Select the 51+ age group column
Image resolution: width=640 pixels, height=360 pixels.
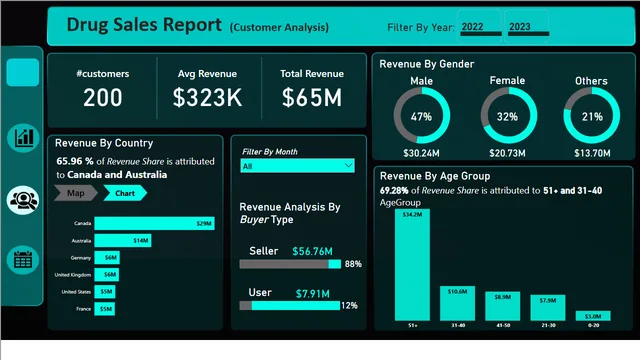(412, 265)
